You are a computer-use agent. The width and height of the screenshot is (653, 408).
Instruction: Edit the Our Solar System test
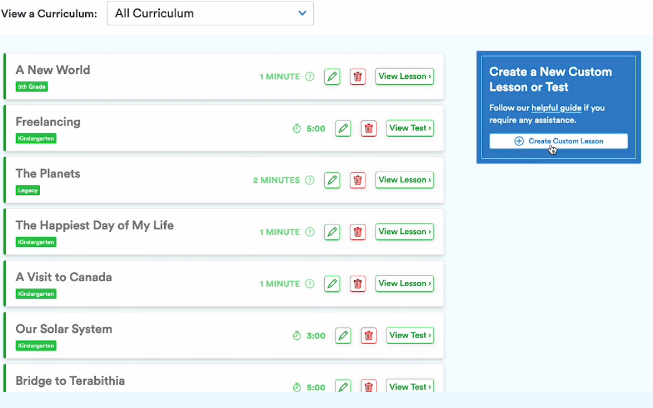(343, 336)
